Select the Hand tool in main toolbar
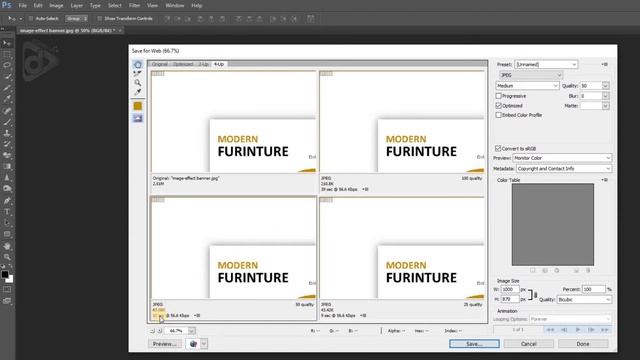 coord(7,246)
